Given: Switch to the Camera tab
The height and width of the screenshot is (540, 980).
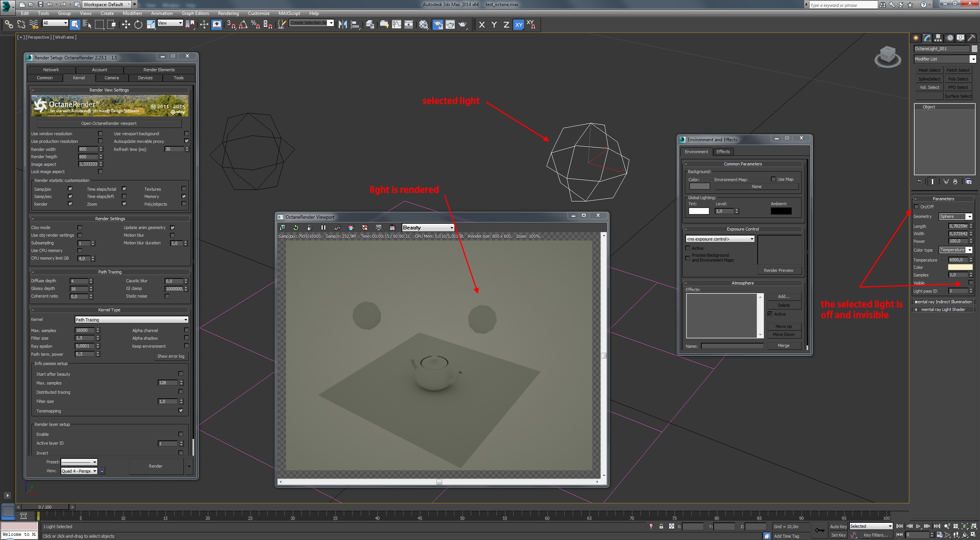Looking at the screenshot, I should [x=111, y=78].
